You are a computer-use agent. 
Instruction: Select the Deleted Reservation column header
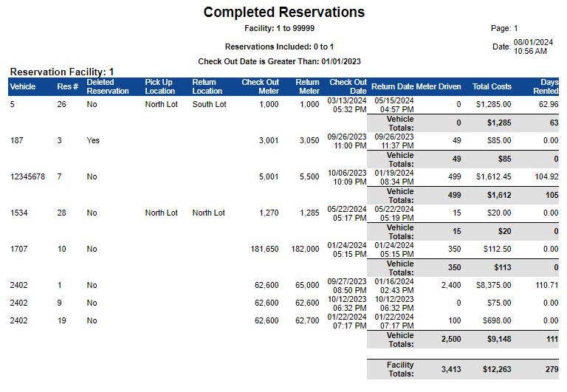108,86
